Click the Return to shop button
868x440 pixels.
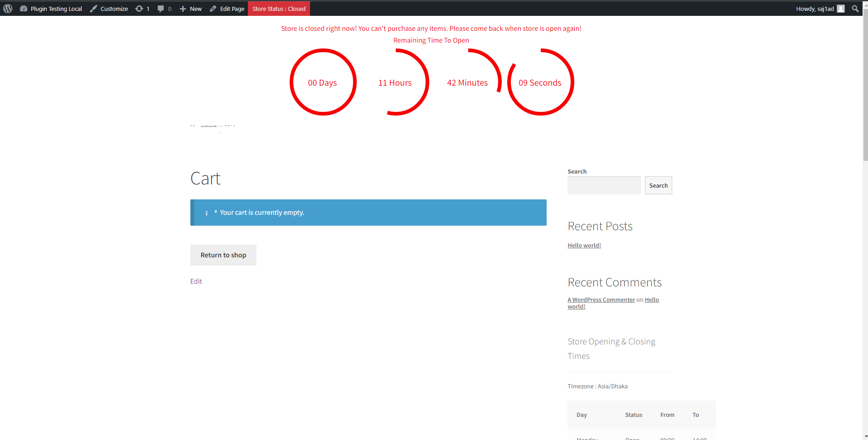(x=223, y=255)
